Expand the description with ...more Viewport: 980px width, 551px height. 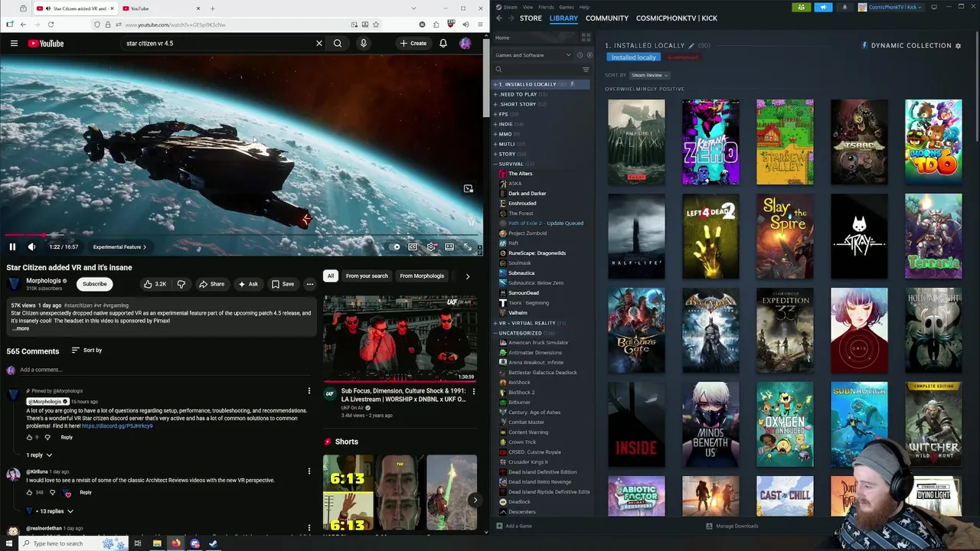[x=21, y=328]
